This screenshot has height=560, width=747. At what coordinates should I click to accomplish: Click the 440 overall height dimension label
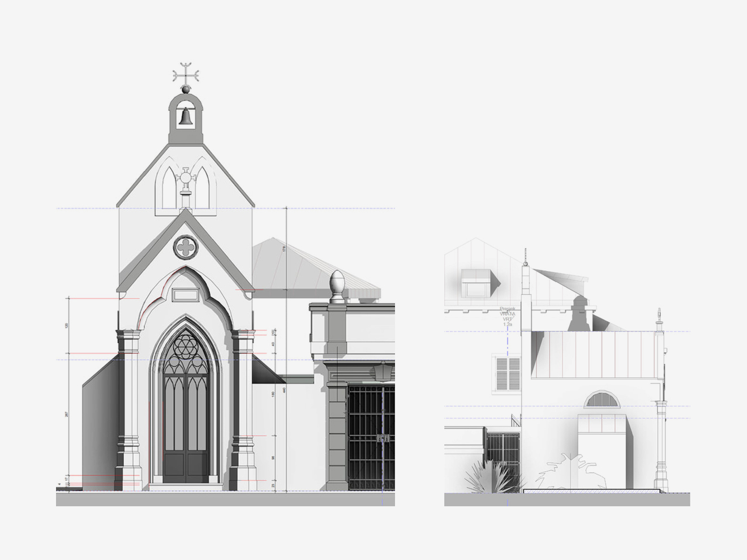pyautogui.click(x=285, y=390)
